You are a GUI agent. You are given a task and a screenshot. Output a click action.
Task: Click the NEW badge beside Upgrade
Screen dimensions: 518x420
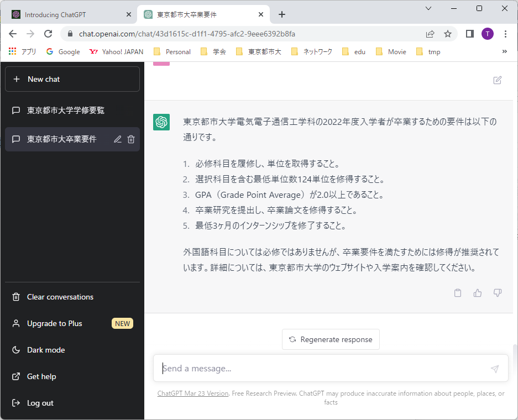122,323
